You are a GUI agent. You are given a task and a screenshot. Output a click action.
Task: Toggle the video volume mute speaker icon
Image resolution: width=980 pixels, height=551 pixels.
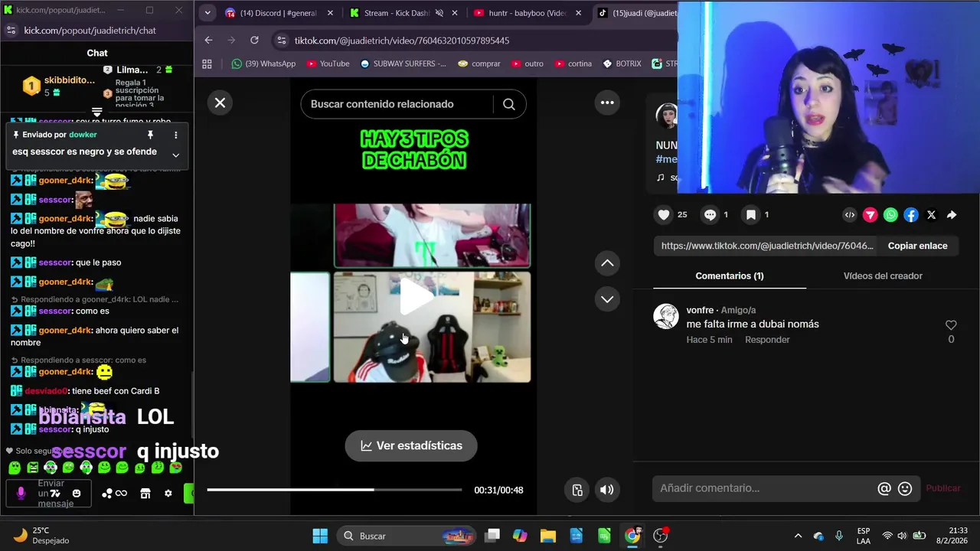pos(606,490)
